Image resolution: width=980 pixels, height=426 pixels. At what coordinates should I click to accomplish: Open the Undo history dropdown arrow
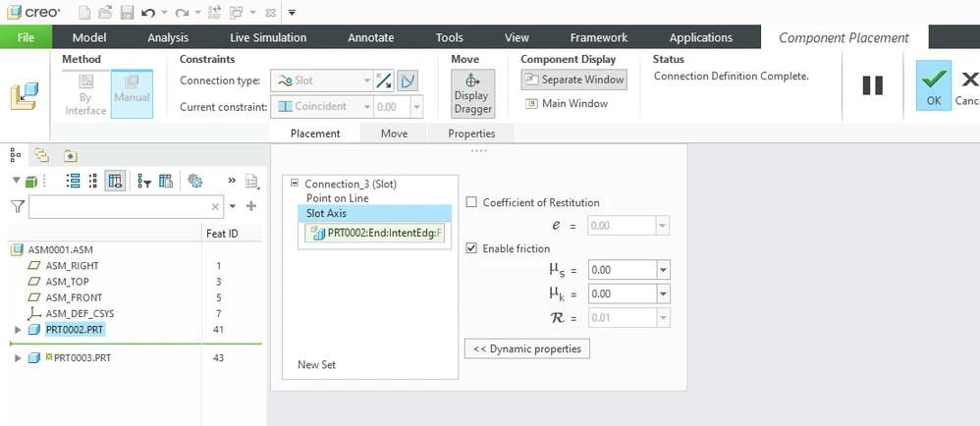[x=164, y=13]
